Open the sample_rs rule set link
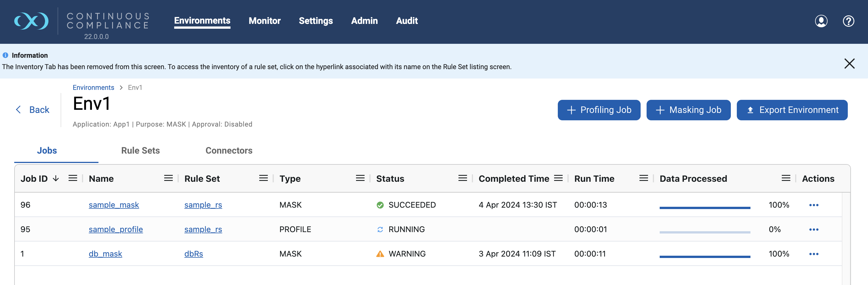868x285 pixels. [x=203, y=205]
